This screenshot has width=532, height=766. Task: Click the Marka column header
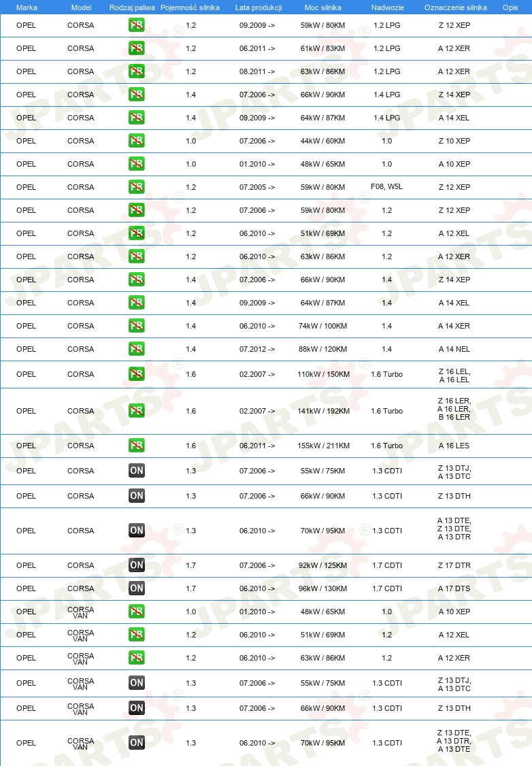pos(27,7)
